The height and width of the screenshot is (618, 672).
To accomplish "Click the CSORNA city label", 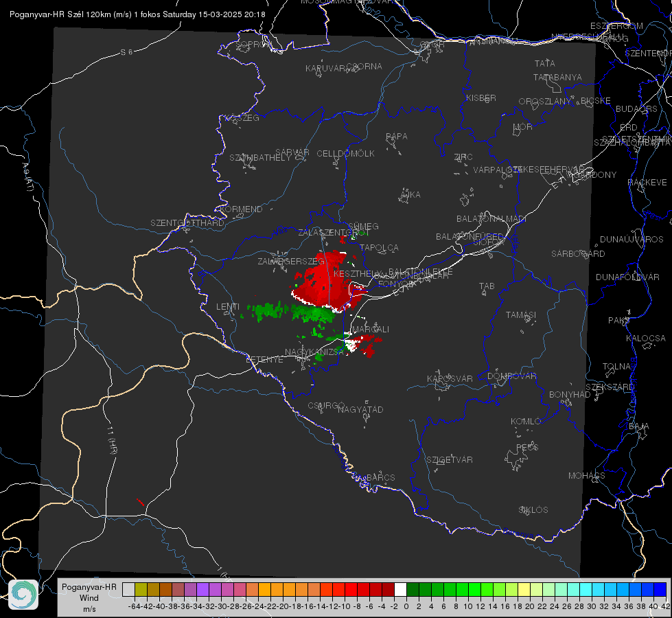I will (x=364, y=67).
